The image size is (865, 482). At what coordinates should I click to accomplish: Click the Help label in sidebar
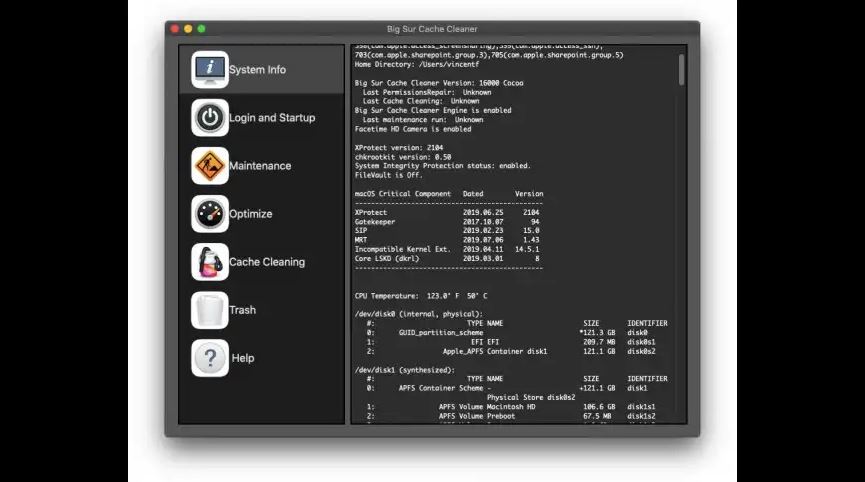pyautogui.click(x=243, y=358)
